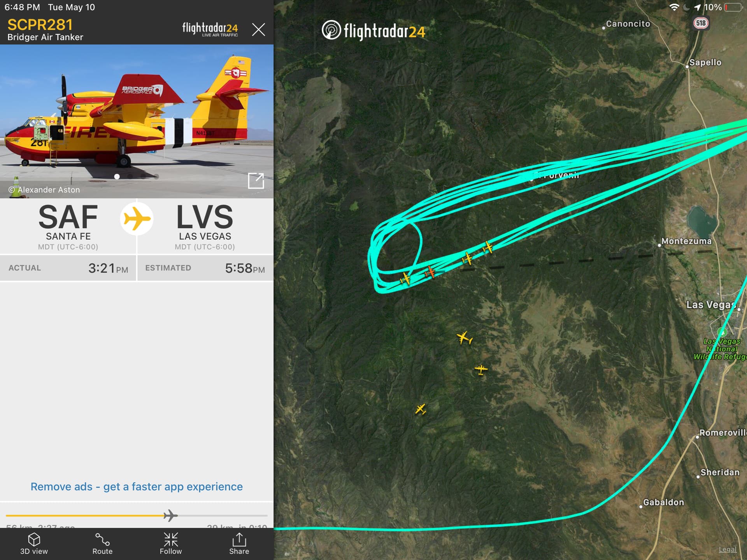Open the Remove ads link

(x=137, y=486)
